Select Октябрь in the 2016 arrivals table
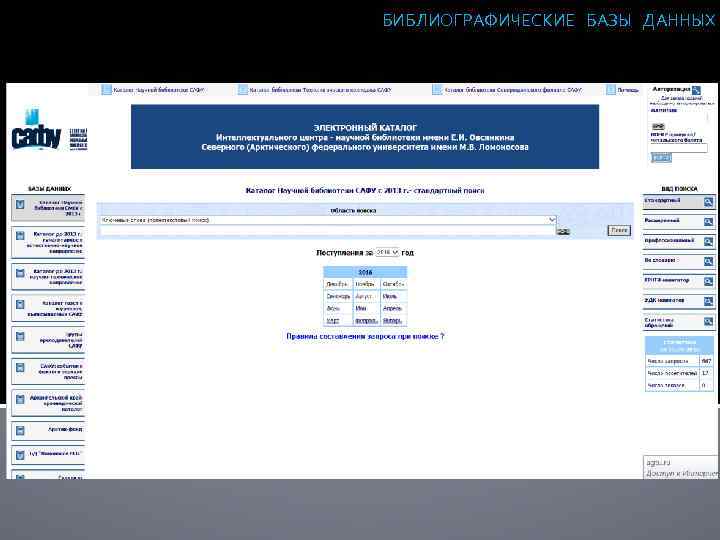The height and width of the screenshot is (540, 720). [393, 284]
